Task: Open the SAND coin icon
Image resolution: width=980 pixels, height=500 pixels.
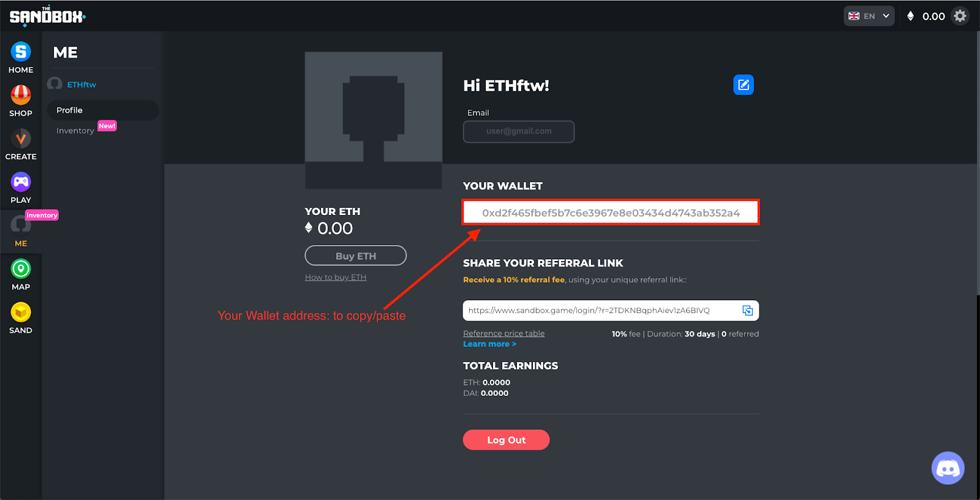Action: 21,312
